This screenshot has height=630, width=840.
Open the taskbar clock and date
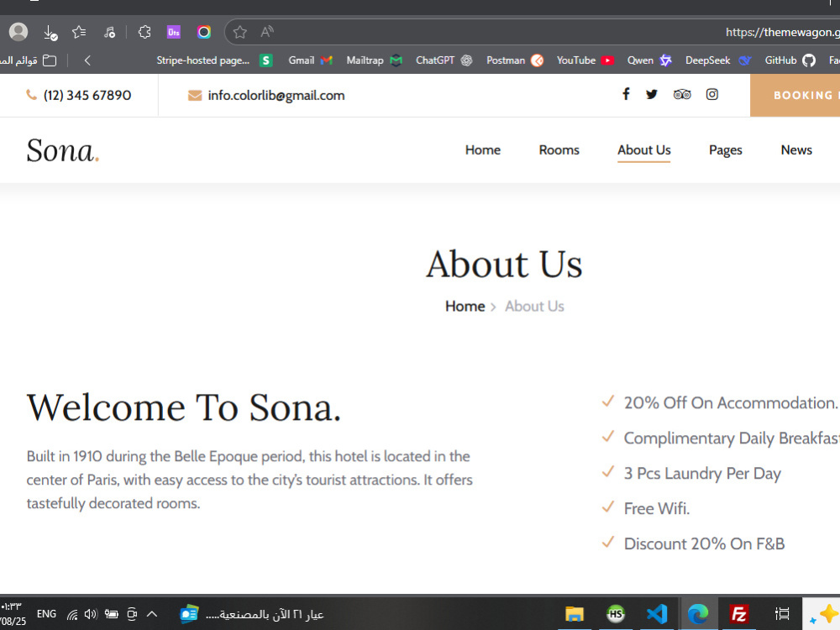tap(13, 614)
